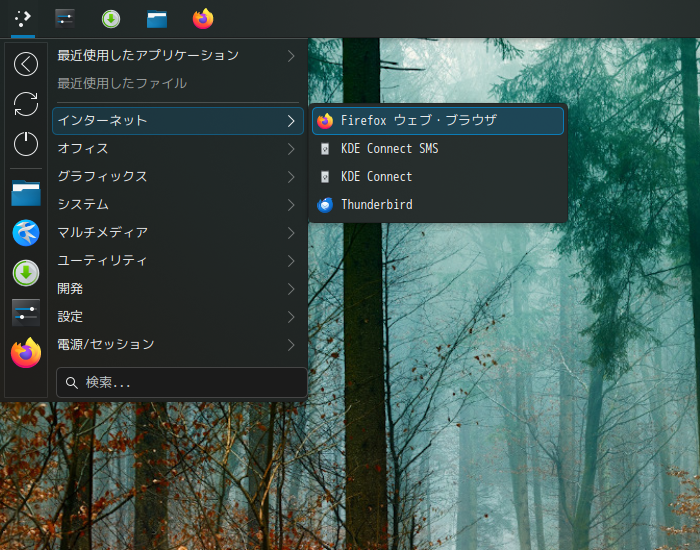700x550 pixels.
Task: Expand chevron next to 電源/セッション
Action: tap(291, 345)
